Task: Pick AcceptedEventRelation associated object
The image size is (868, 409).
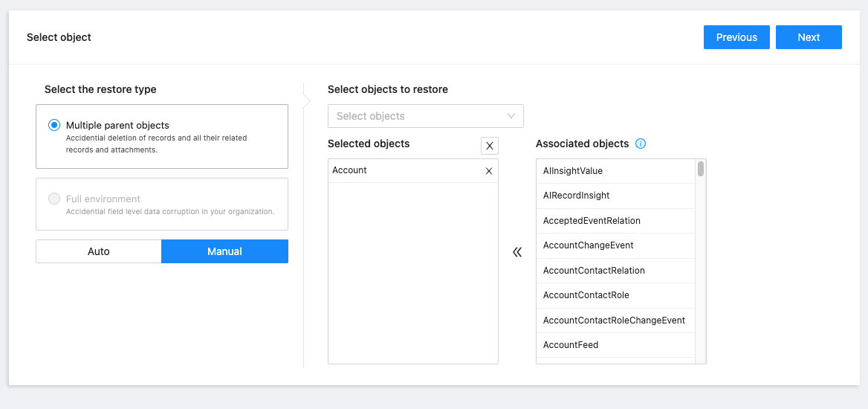Action: tap(592, 221)
